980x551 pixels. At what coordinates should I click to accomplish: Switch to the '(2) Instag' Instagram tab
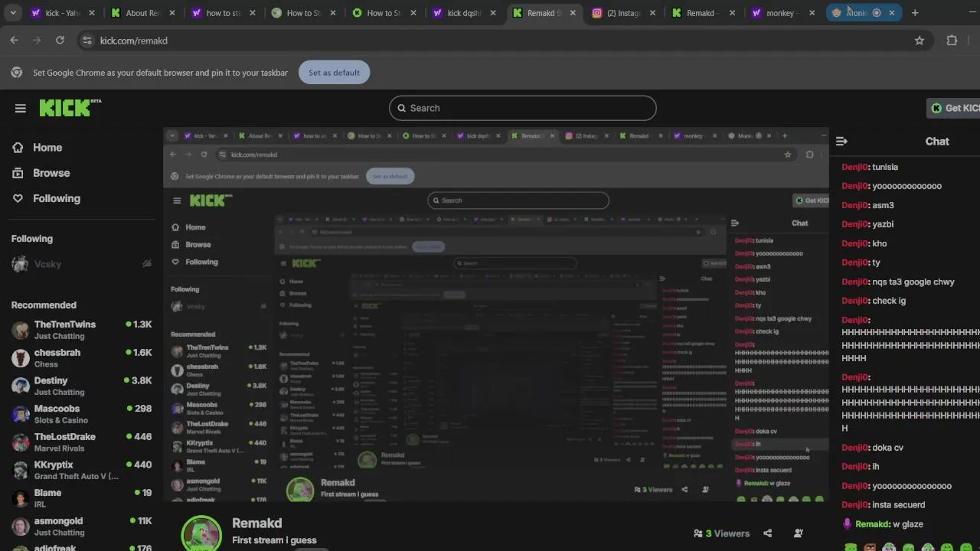click(623, 13)
